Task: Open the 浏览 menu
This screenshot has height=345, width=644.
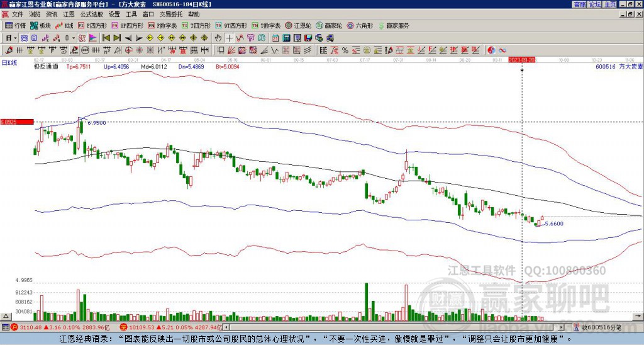Action: (35, 14)
